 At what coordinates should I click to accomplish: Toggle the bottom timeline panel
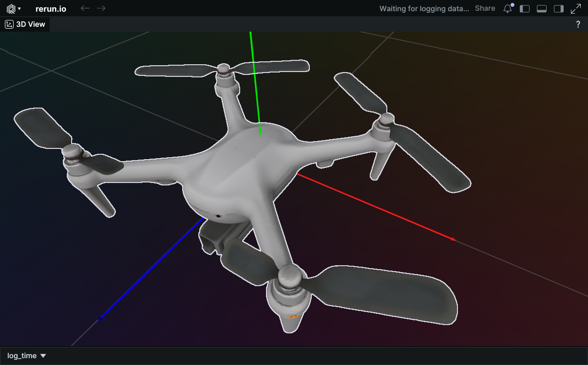pyautogui.click(x=541, y=9)
